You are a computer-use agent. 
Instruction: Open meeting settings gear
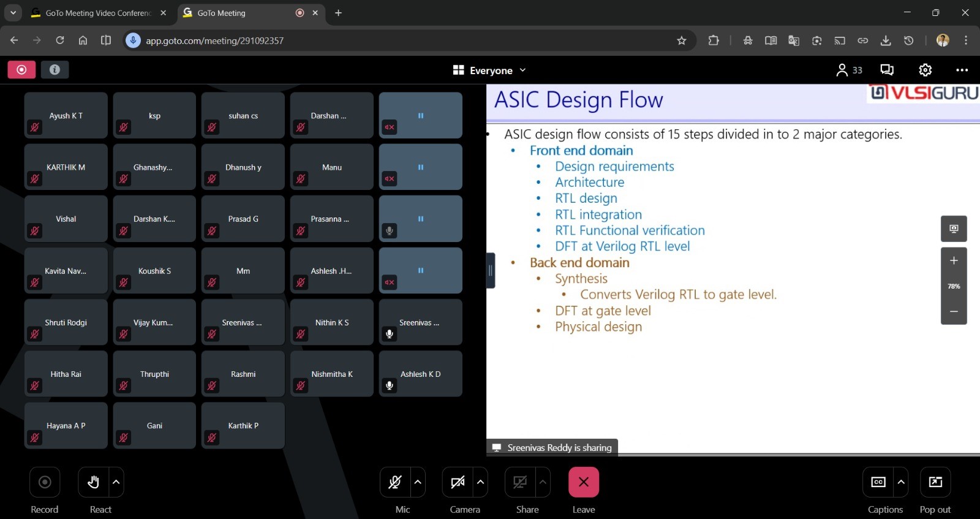coord(925,70)
